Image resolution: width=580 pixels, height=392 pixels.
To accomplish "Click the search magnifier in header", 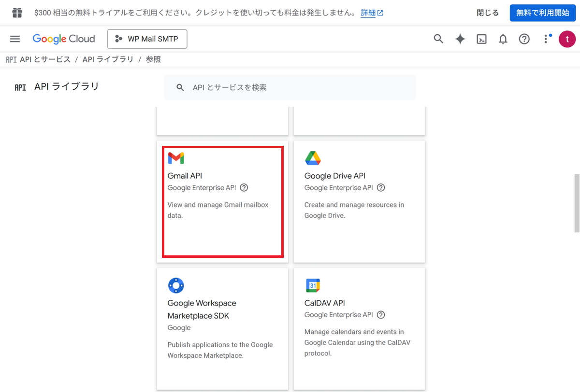I will [x=438, y=39].
